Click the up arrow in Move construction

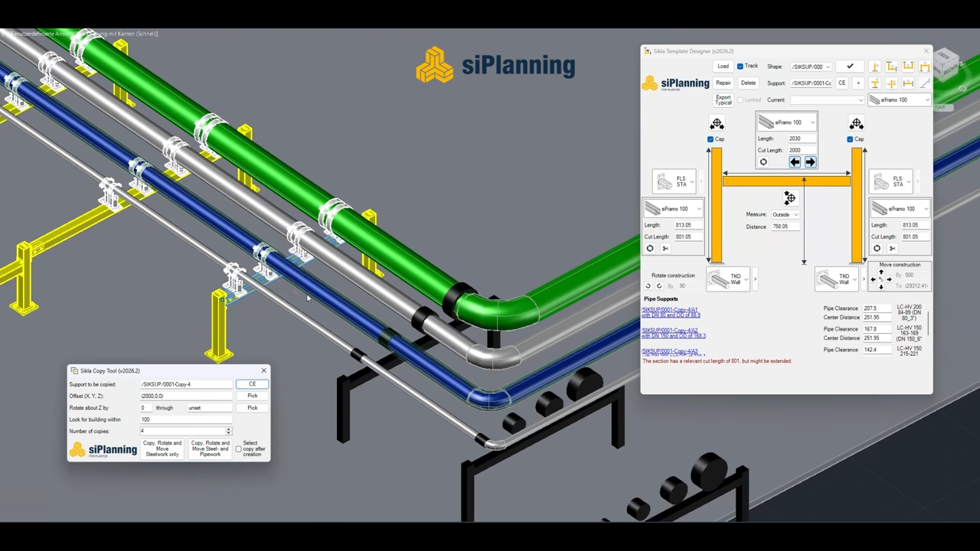tap(880, 272)
